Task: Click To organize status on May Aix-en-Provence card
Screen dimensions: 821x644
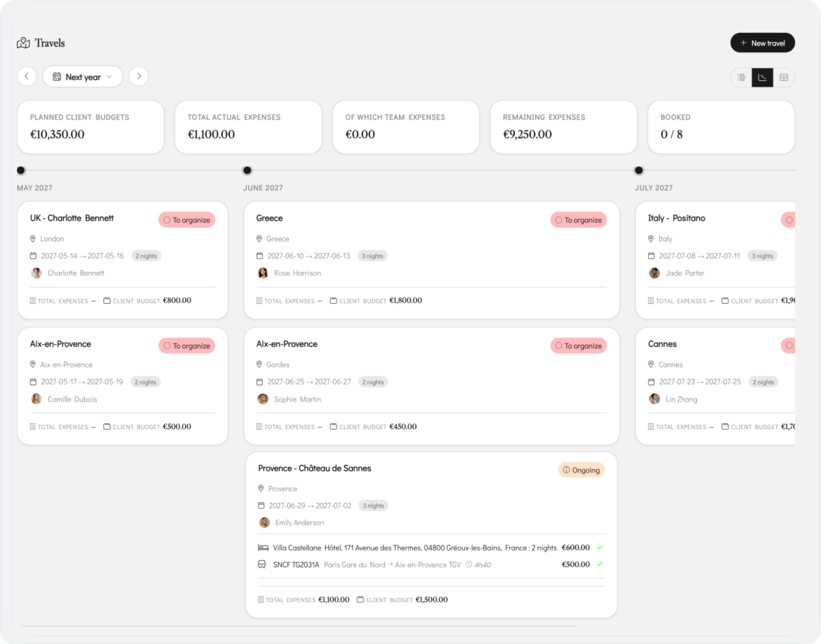Action: pos(187,346)
